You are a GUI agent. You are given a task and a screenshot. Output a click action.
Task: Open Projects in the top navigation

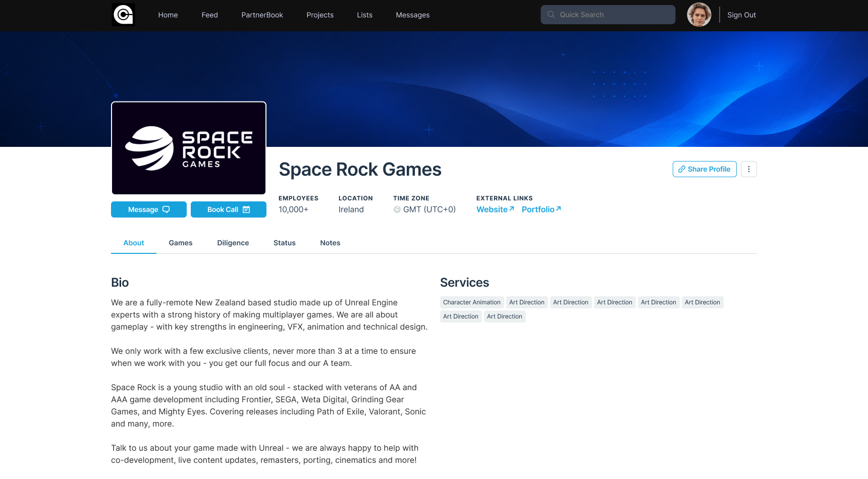320,15
